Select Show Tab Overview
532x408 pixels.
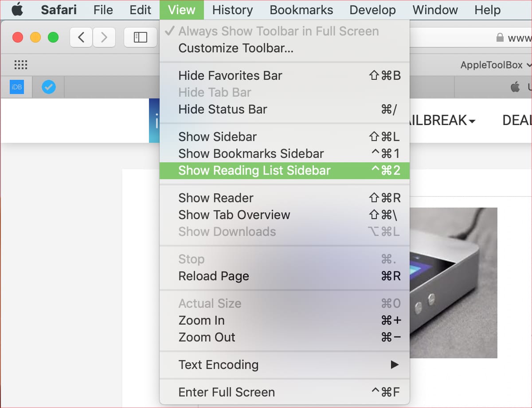click(x=285, y=215)
